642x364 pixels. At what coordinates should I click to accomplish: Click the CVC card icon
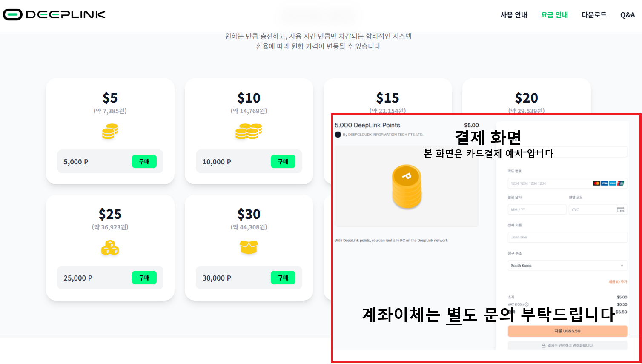[x=621, y=209]
